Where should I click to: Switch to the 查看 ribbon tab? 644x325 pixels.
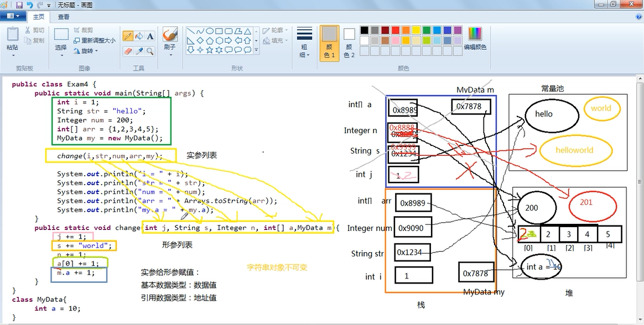point(63,17)
